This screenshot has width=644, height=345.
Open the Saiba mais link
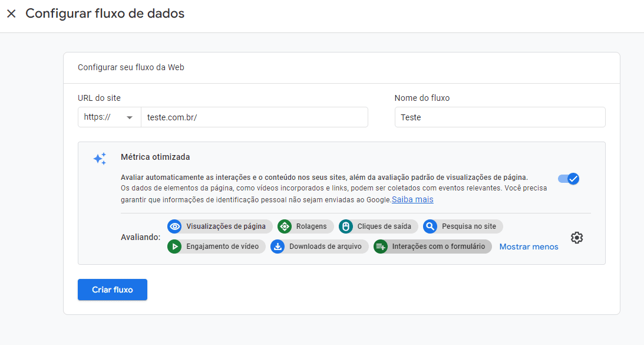click(x=412, y=199)
